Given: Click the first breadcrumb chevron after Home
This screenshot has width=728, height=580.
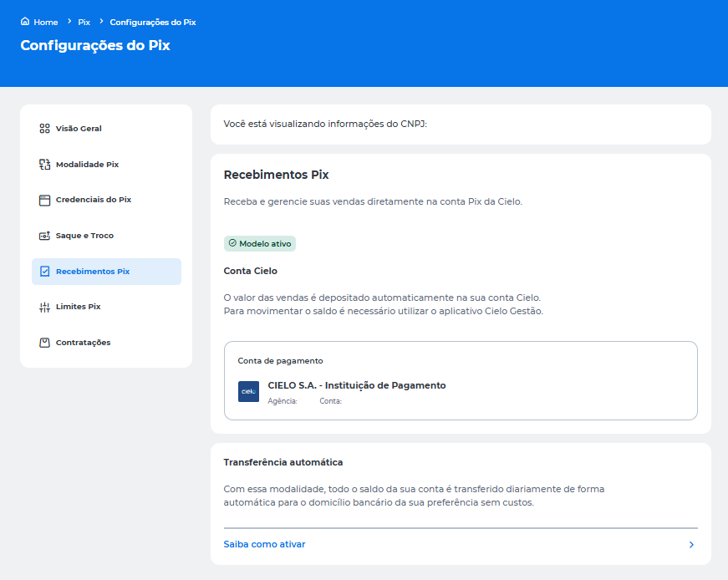Looking at the screenshot, I should [x=69, y=22].
